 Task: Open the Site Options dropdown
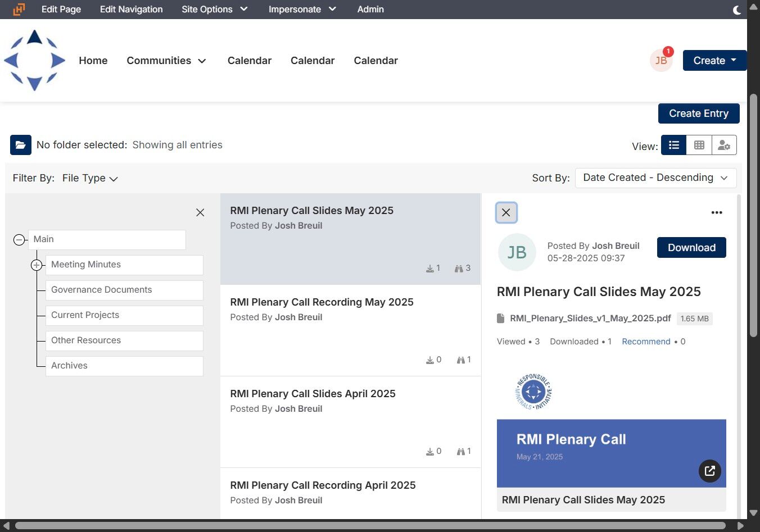[x=215, y=10]
